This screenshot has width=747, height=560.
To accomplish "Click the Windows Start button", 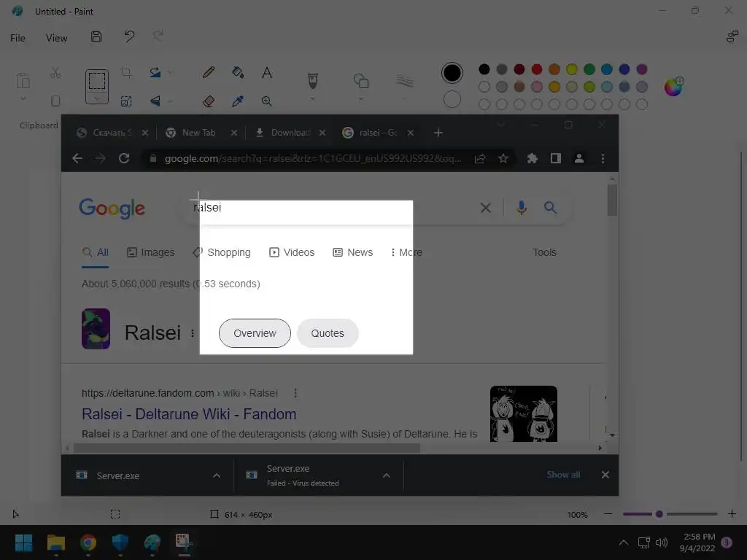I will click(x=24, y=542).
